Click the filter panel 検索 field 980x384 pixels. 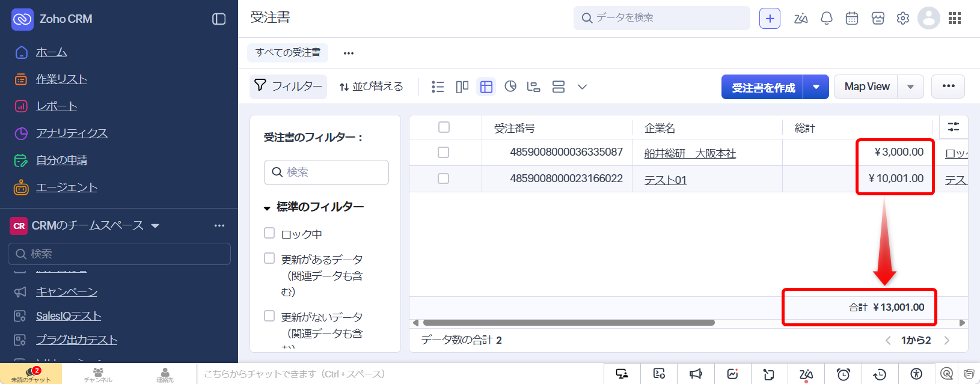(x=326, y=172)
